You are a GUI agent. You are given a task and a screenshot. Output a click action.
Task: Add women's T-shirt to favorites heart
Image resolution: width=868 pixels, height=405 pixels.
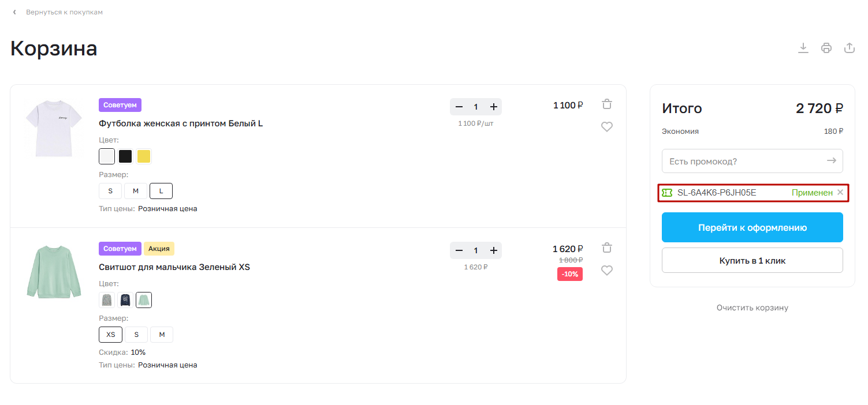point(606,127)
